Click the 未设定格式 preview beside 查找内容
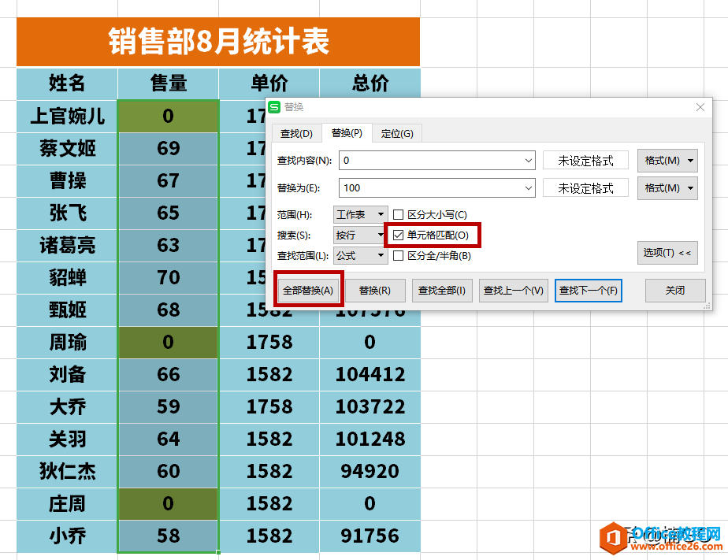Image resolution: width=728 pixels, height=560 pixels. pos(585,161)
